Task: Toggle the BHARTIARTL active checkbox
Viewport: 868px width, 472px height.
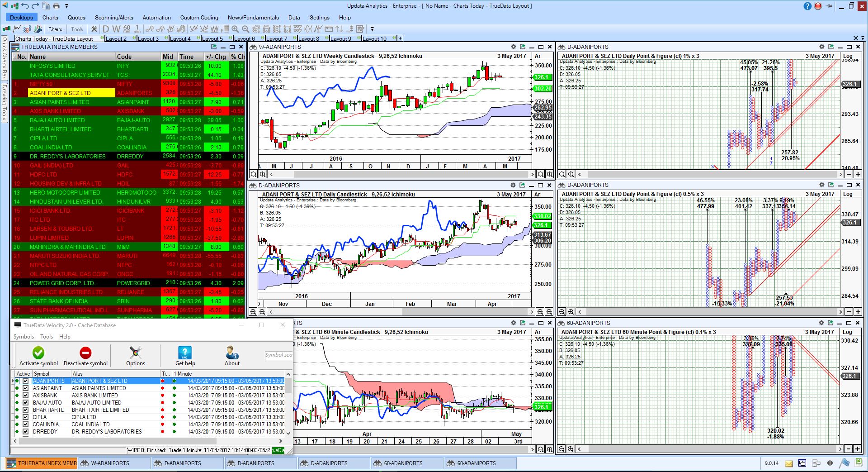Action: tap(25, 410)
